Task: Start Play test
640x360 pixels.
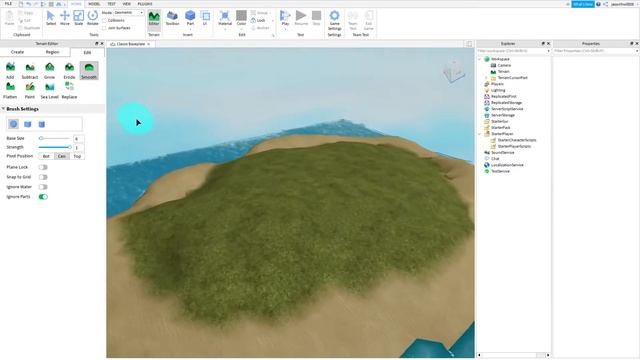Action: point(285,18)
